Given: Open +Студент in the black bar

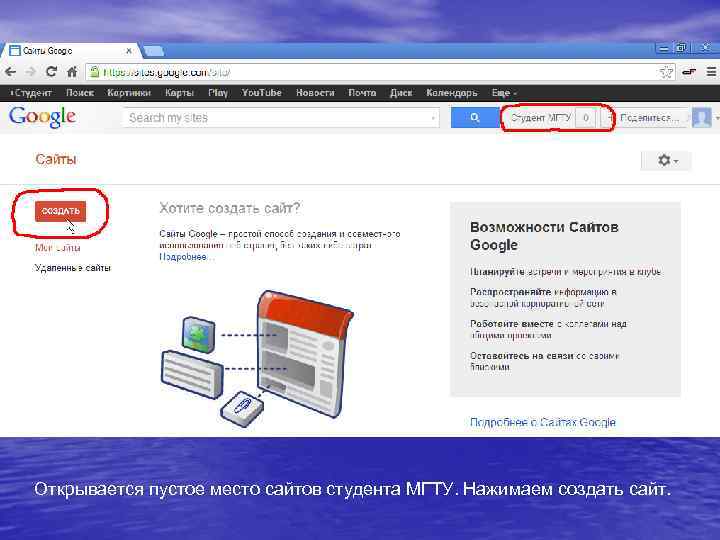Looking at the screenshot, I should (x=31, y=93).
